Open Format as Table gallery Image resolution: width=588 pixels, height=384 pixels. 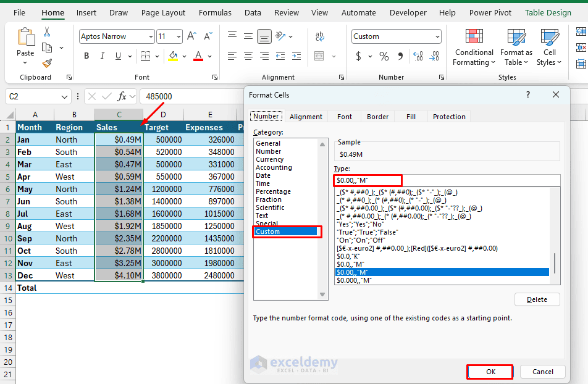tap(516, 47)
